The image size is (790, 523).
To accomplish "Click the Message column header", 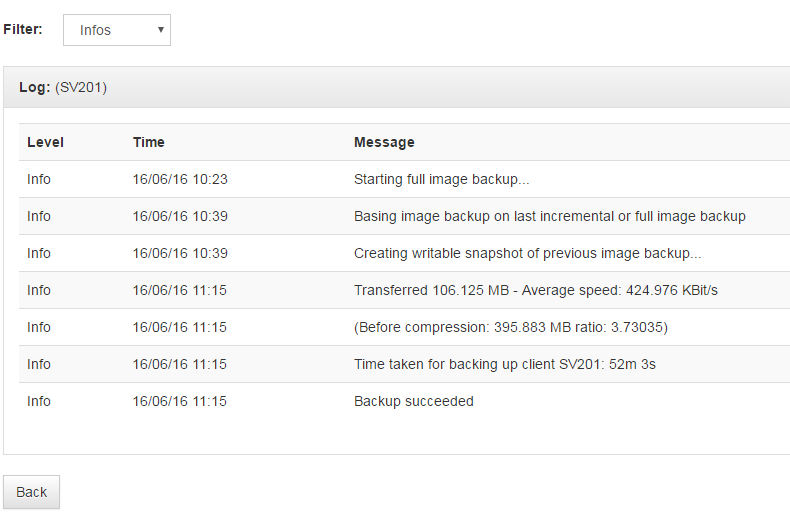I will 384,142.
